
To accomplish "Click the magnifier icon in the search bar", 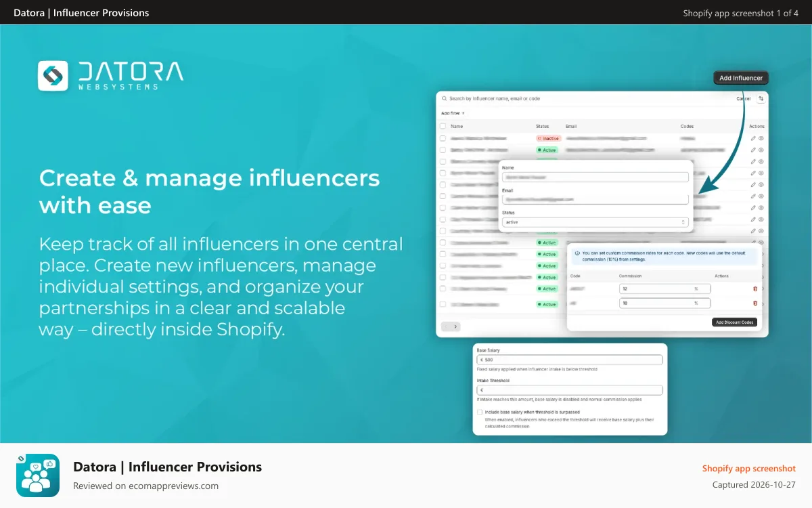I will pyautogui.click(x=444, y=99).
